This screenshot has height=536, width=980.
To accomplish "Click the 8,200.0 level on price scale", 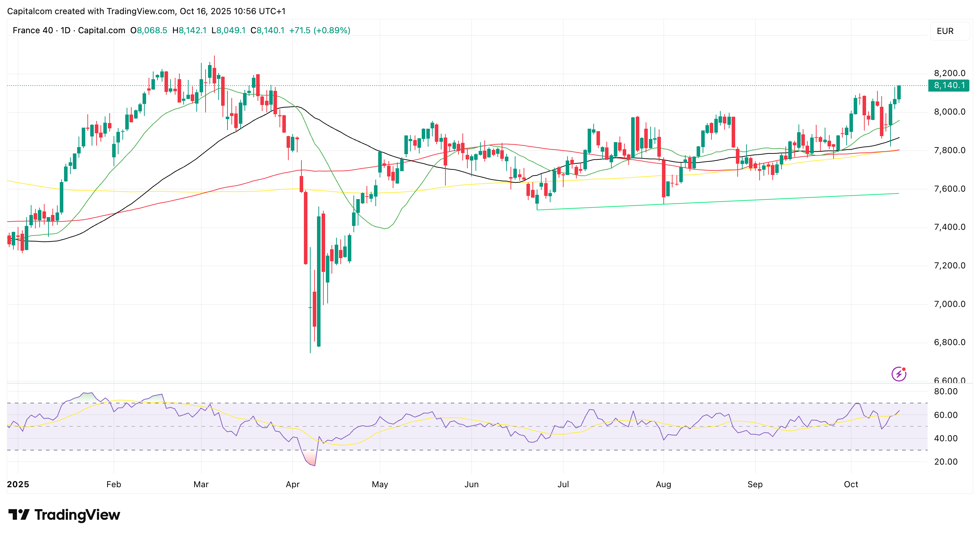I will [x=950, y=73].
